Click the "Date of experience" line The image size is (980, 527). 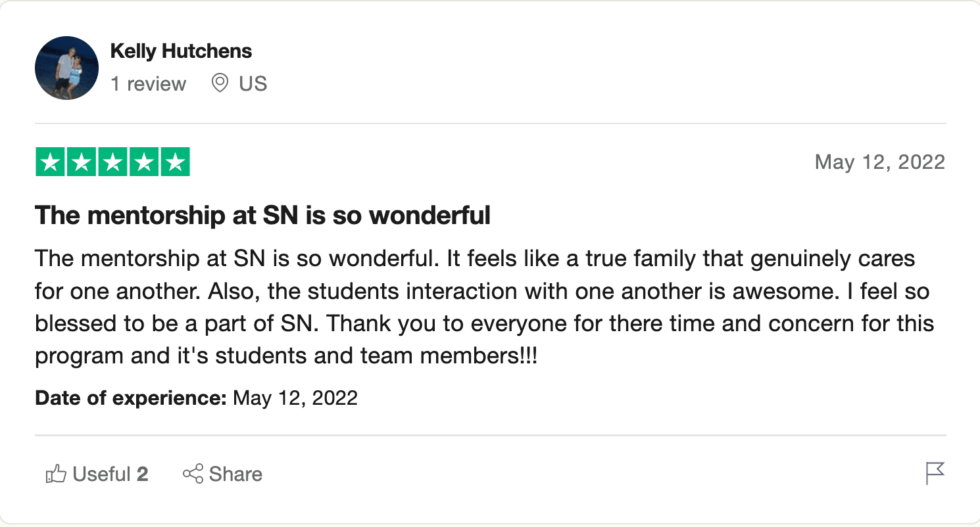click(196, 398)
